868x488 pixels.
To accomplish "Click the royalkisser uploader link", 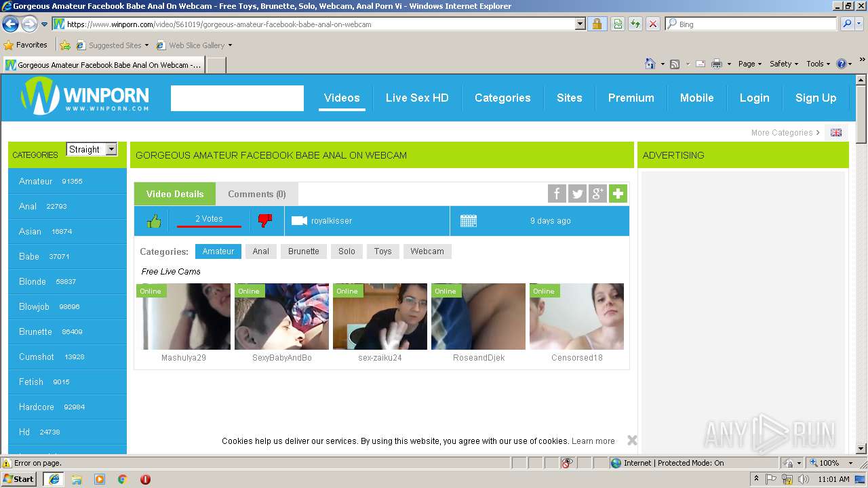I will [332, 221].
